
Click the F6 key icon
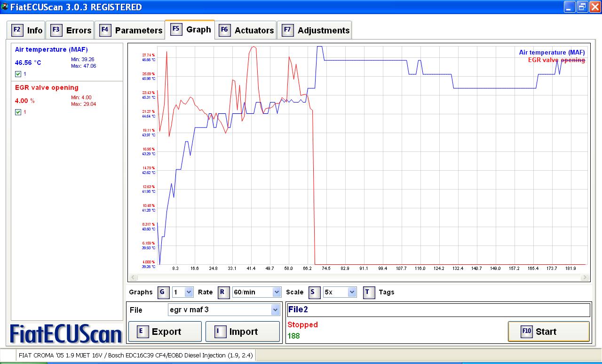coord(224,30)
